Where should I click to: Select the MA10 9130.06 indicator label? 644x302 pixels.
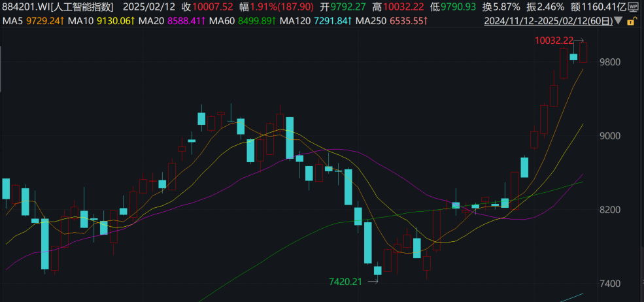(103, 21)
